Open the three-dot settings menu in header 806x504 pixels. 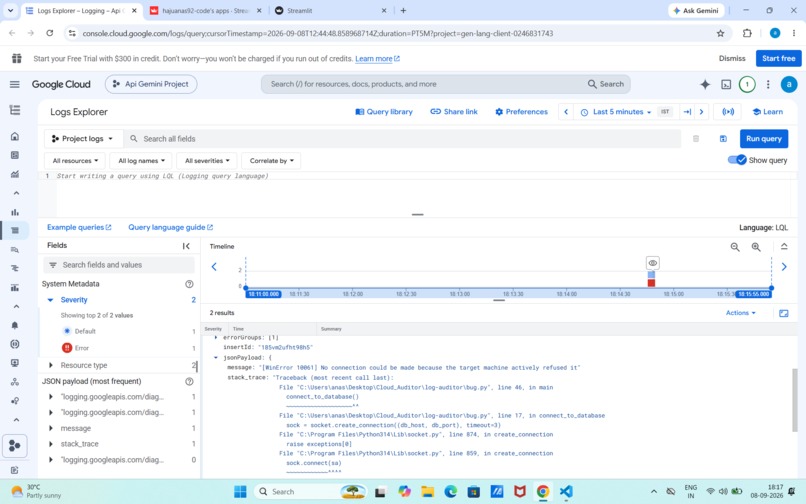768,84
